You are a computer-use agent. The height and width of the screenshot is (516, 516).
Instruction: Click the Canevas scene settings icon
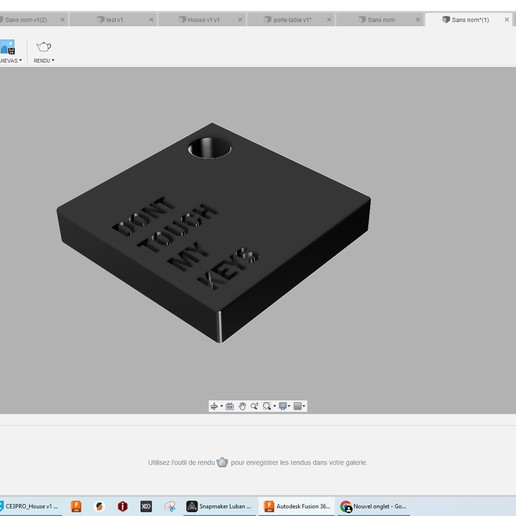(8, 47)
